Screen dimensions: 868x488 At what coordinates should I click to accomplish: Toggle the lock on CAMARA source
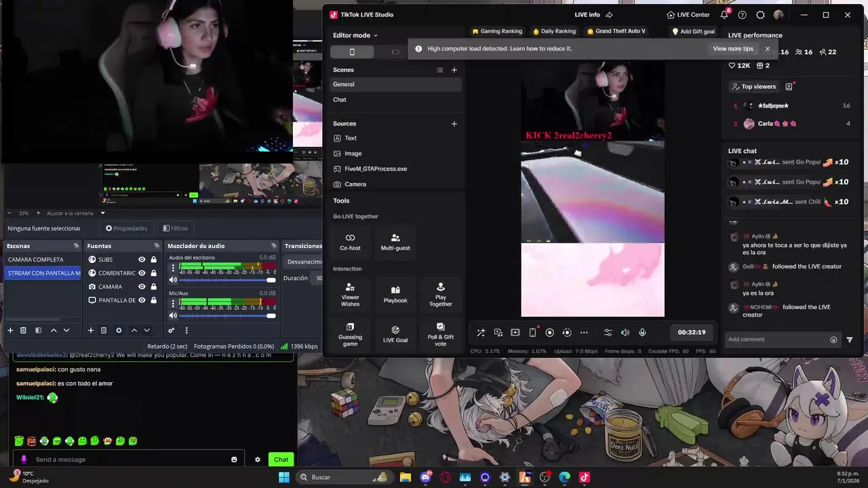click(154, 287)
